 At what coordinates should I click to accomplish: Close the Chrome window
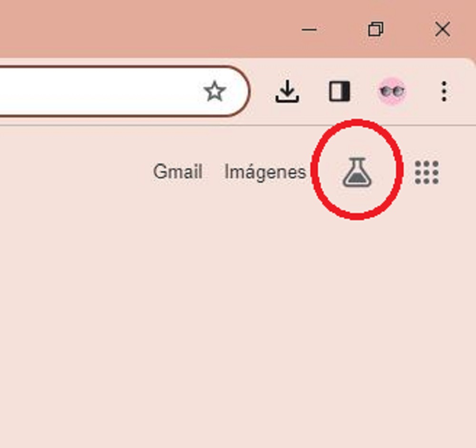[x=442, y=29]
